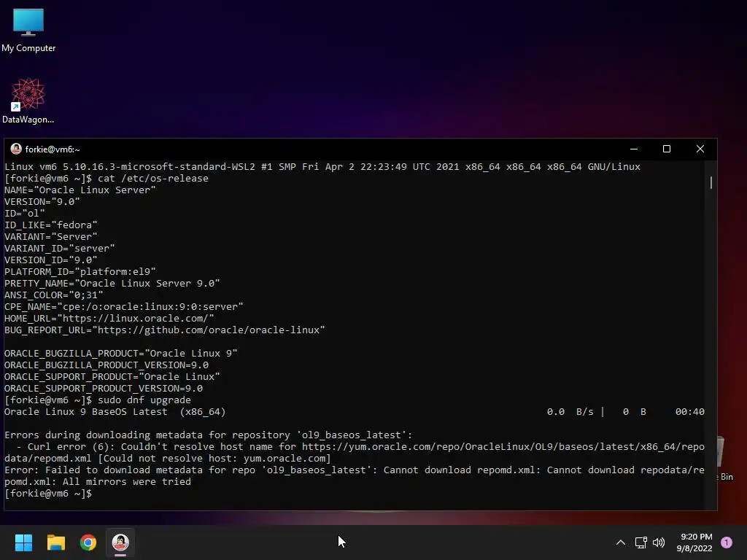
Task: Click the Linux terminal taskbar icon
Action: coord(120,542)
